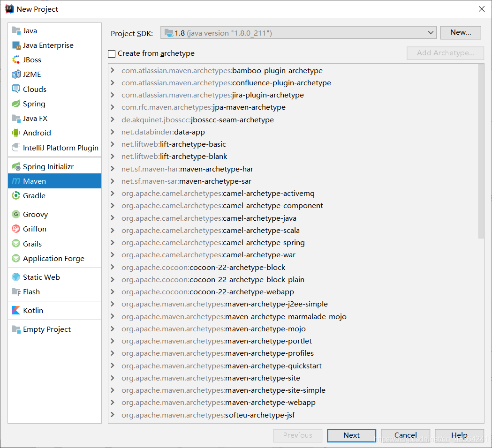Expand bamboo-plugin-archetype entry
The width and height of the screenshot is (492, 448).
pyautogui.click(x=113, y=71)
